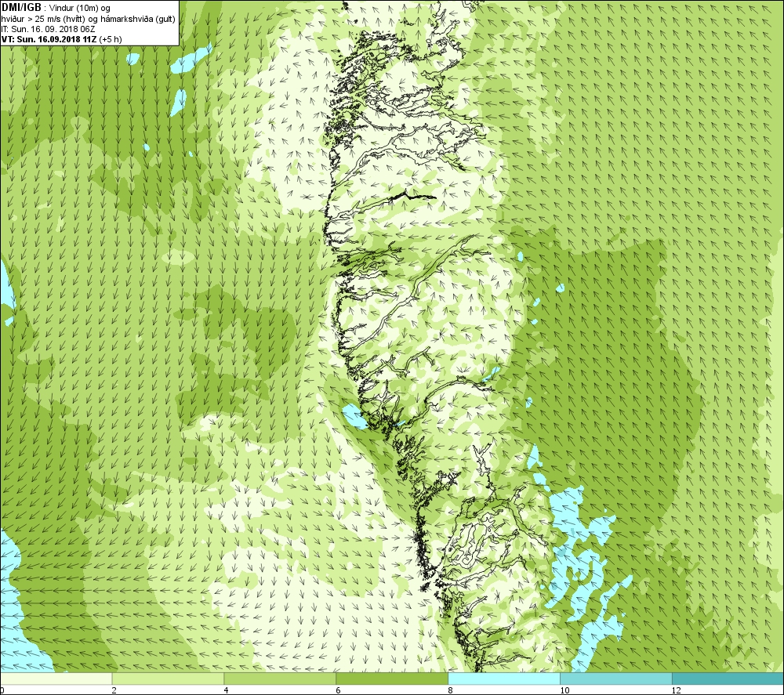This screenshot has width=784, height=695.
Task: Click the 0–2 m/s pale color legend swatch
Action: click(x=56, y=679)
